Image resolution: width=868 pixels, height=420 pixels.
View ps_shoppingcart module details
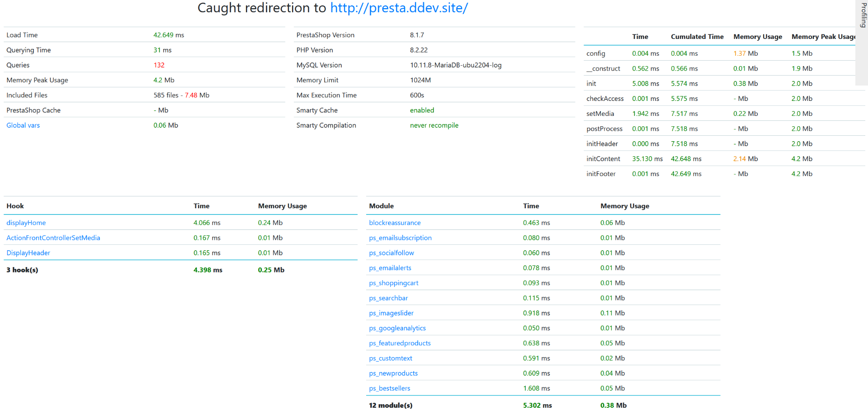(394, 283)
